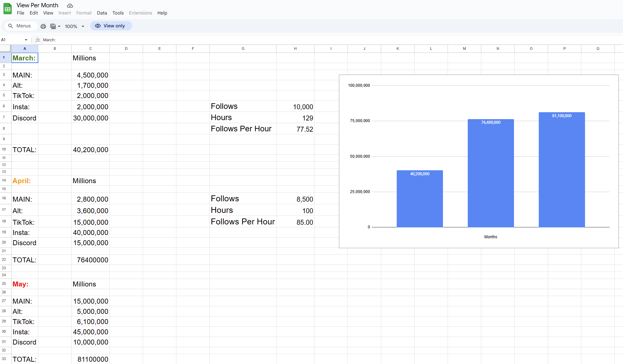This screenshot has width=623, height=364.
Task: Click the View only button
Action: pos(111,26)
